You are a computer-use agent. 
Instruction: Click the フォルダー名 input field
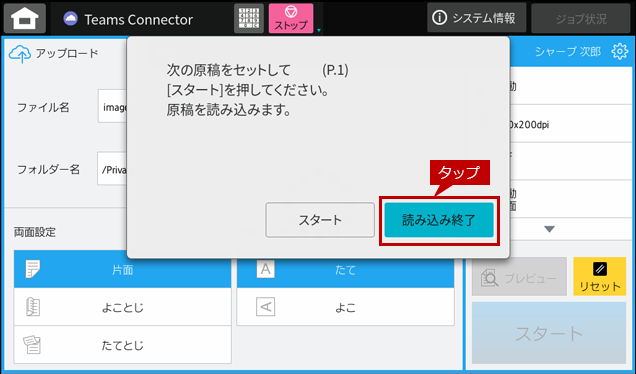(112, 169)
